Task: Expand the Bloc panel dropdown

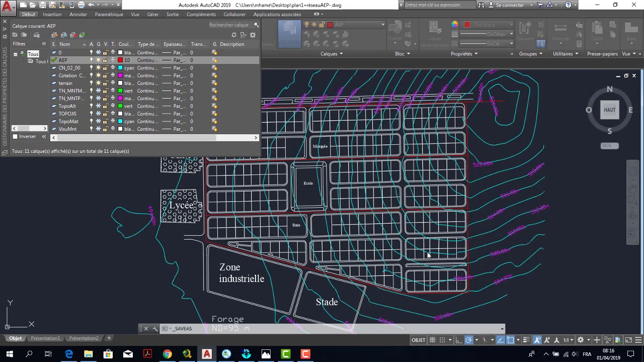Action: pyautogui.click(x=403, y=54)
